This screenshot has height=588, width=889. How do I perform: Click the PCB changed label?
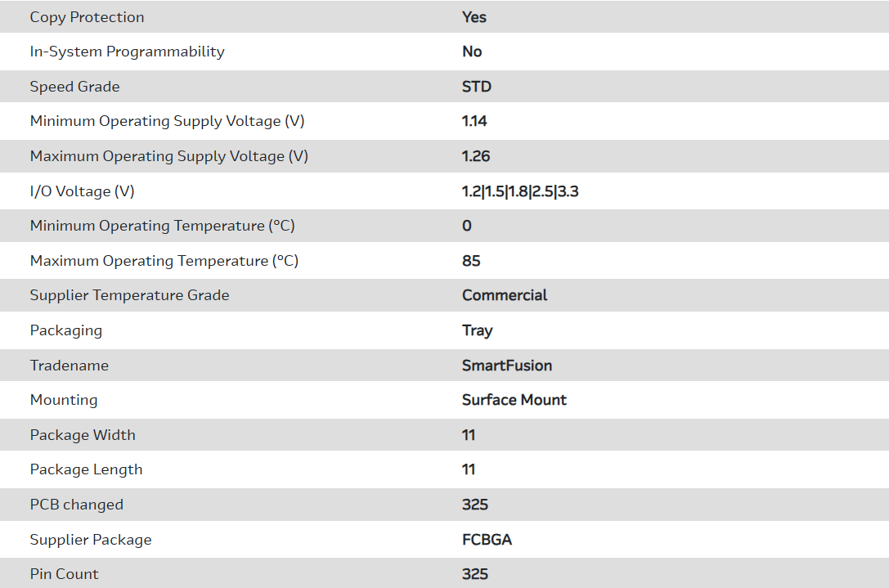click(x=76, y=505)
